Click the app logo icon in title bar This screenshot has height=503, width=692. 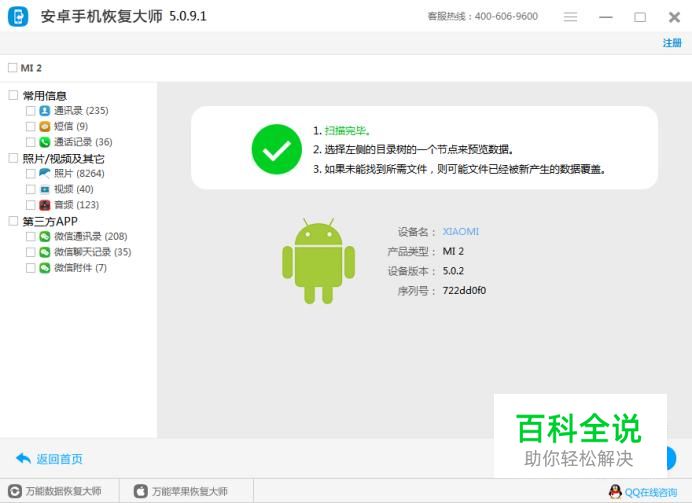coord(18,17)
